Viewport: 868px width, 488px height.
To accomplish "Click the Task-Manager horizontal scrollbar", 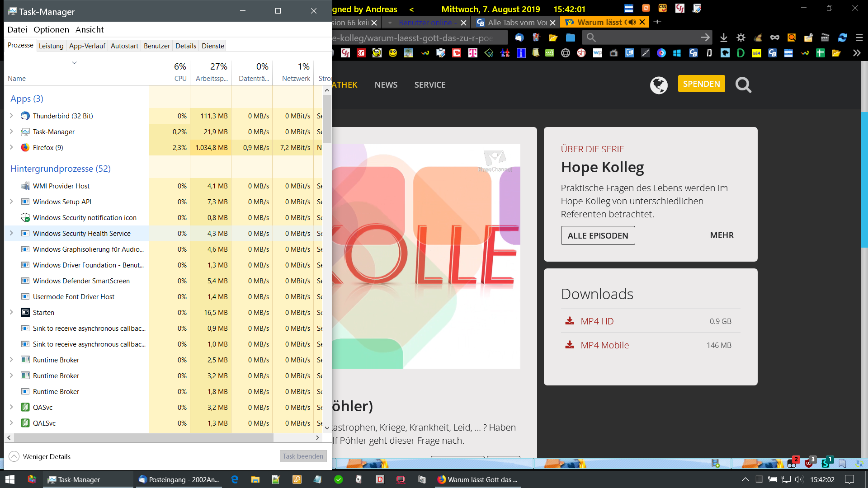I will pyautogui.click(x=143, y=437).
